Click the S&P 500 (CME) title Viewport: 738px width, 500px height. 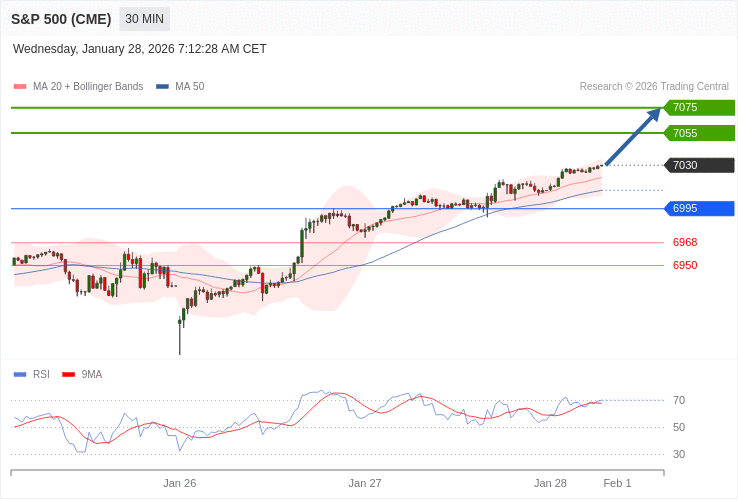[61, 19]
